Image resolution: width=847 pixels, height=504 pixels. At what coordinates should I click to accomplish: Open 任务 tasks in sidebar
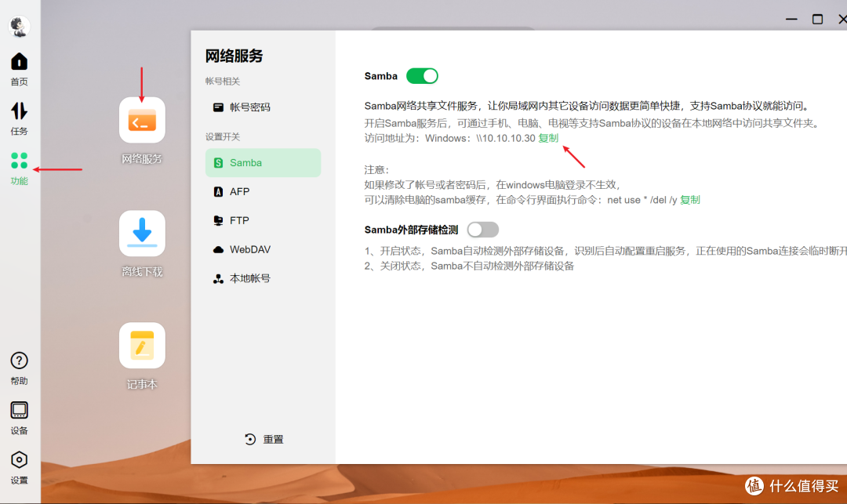19,118
